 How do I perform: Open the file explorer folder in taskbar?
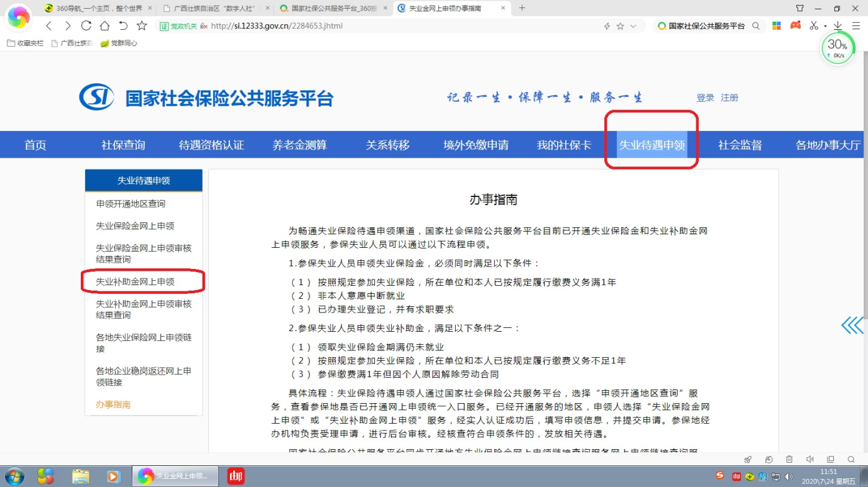[80, 476]
